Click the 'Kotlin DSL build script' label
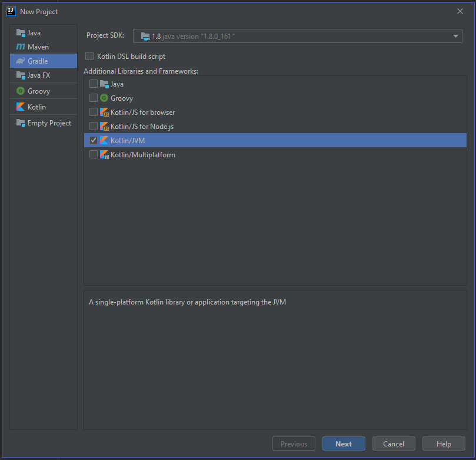Screen dimensions: 476x460 [131, 57]
